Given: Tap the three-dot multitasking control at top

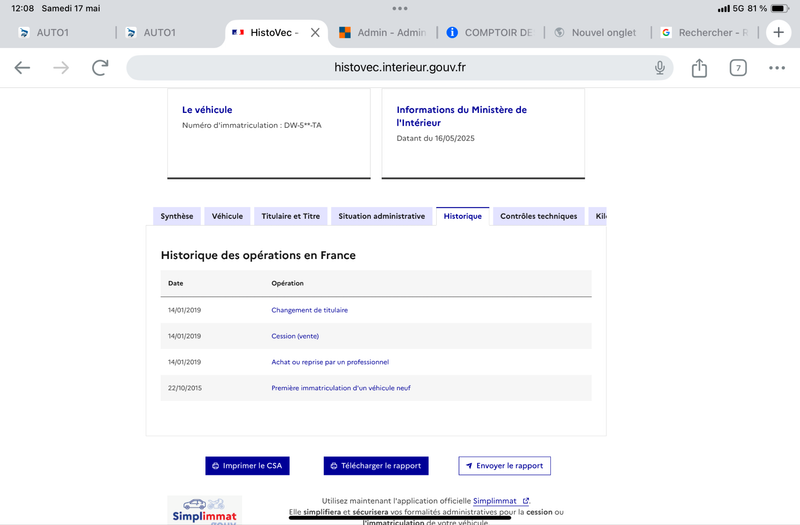Looking at the screenshot, I should pyautogui.click(x=399, y=9).
